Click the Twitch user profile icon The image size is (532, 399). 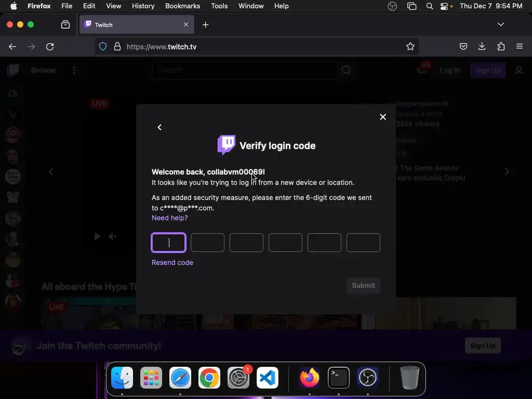pyautogui.click(x=519, y=70)
